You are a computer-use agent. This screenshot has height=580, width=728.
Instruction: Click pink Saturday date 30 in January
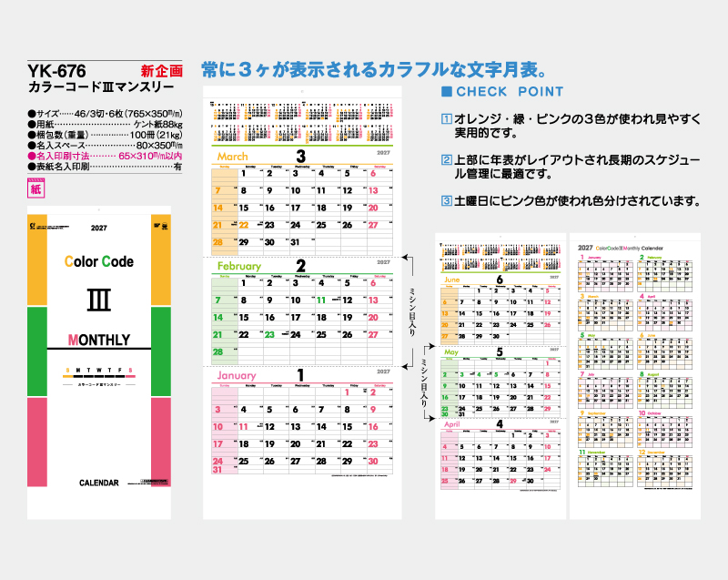tap(373, 461)
